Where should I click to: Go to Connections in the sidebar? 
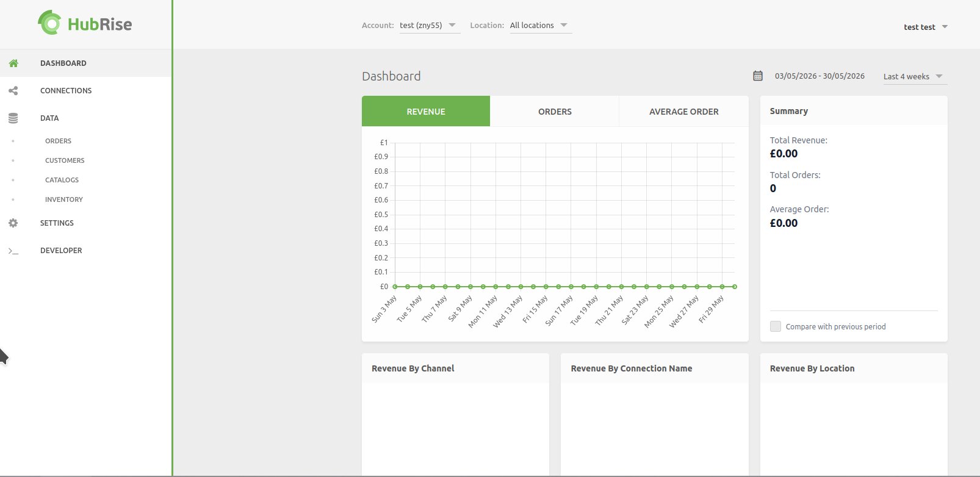(85, 90)
